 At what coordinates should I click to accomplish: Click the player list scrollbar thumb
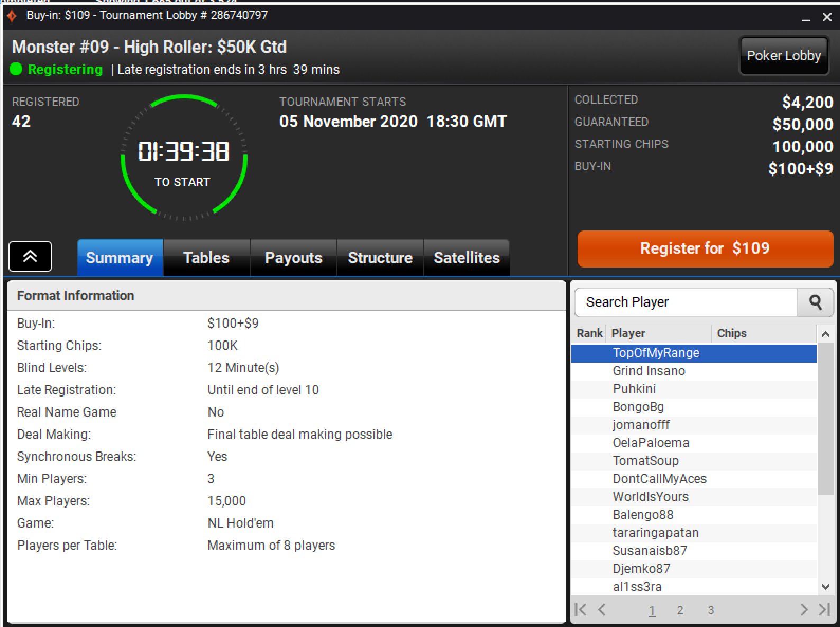(x=825, y=419)
